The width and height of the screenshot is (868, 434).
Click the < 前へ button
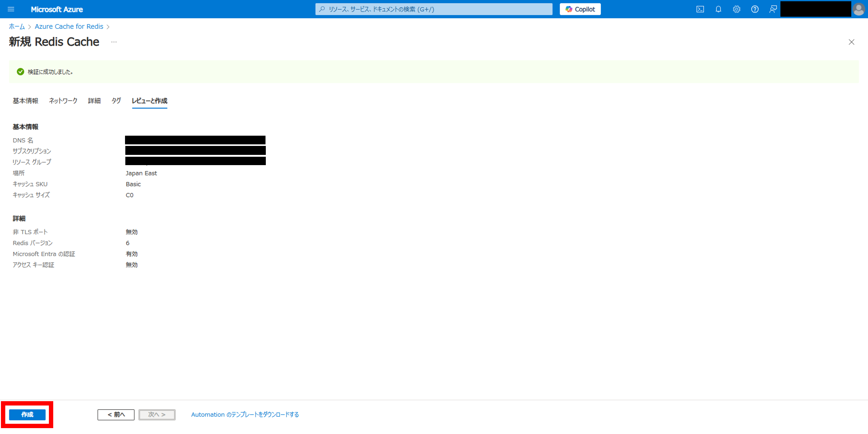116,414
